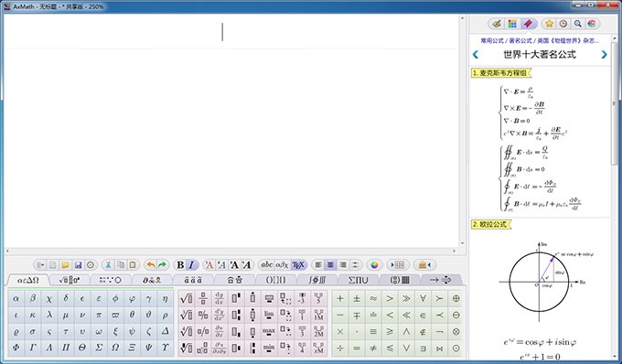Save the formula with floppy disk icon

pyautogui.click(x=78, y=265)
